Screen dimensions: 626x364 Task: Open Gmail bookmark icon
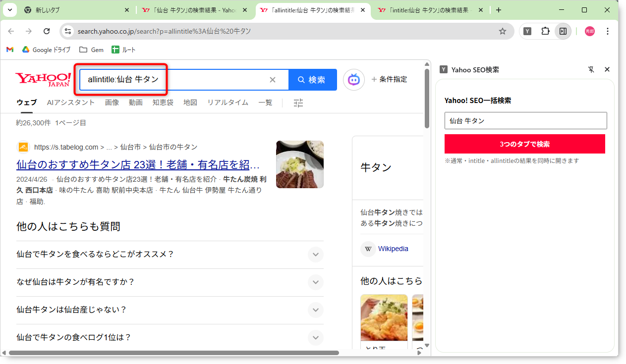pyautogui.click(x=10, y=50)
